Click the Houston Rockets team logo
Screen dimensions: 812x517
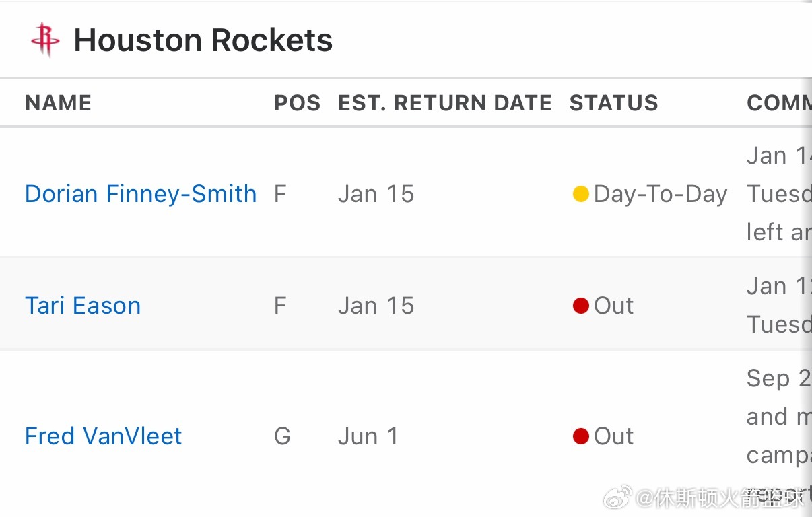tap(45, 40)
